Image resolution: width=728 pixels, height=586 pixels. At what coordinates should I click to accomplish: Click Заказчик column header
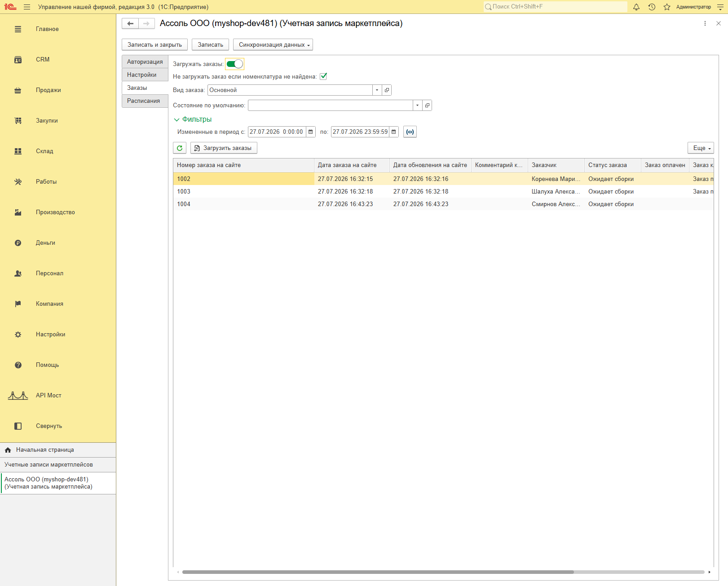(556, 165)
